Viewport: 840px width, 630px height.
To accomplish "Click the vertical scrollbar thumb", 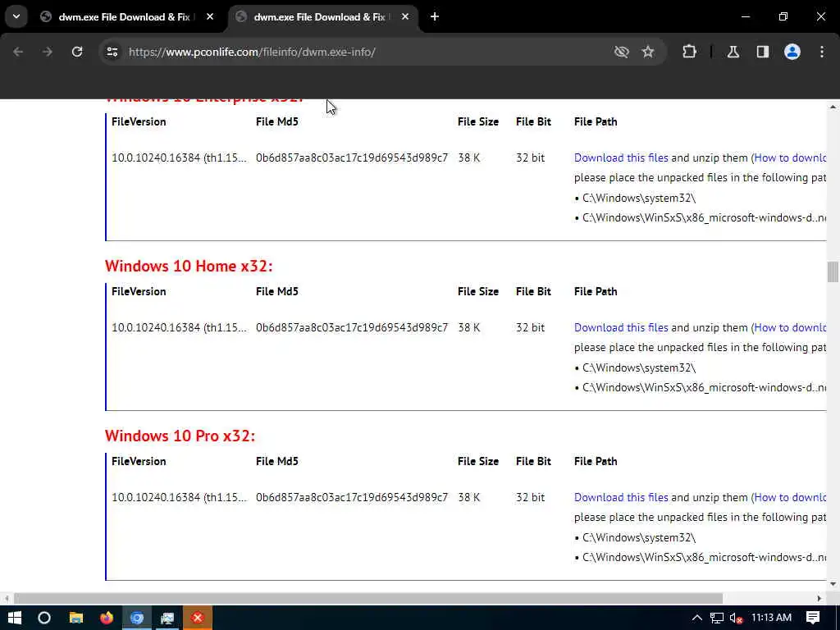I will point(833,272).
